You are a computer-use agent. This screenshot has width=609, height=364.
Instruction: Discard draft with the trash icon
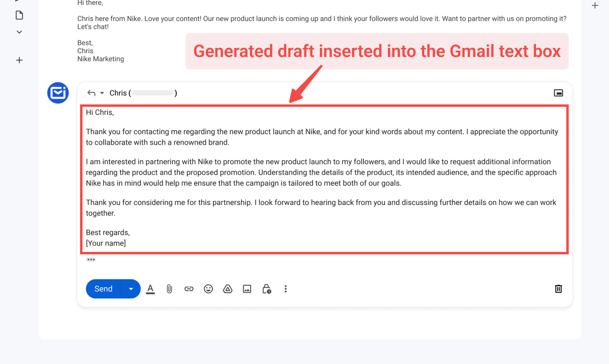pyautogui.click(x=559, y=289)
